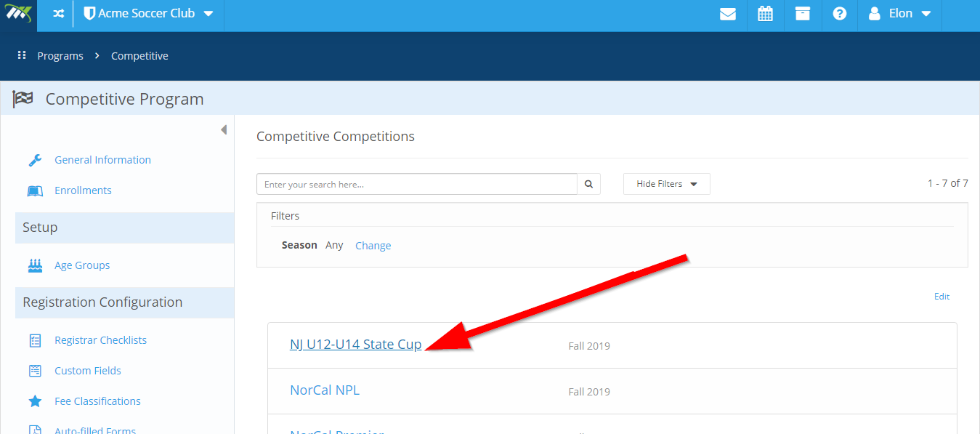Open the Acme Soccer Club dropdown

(x=149, y=14)
